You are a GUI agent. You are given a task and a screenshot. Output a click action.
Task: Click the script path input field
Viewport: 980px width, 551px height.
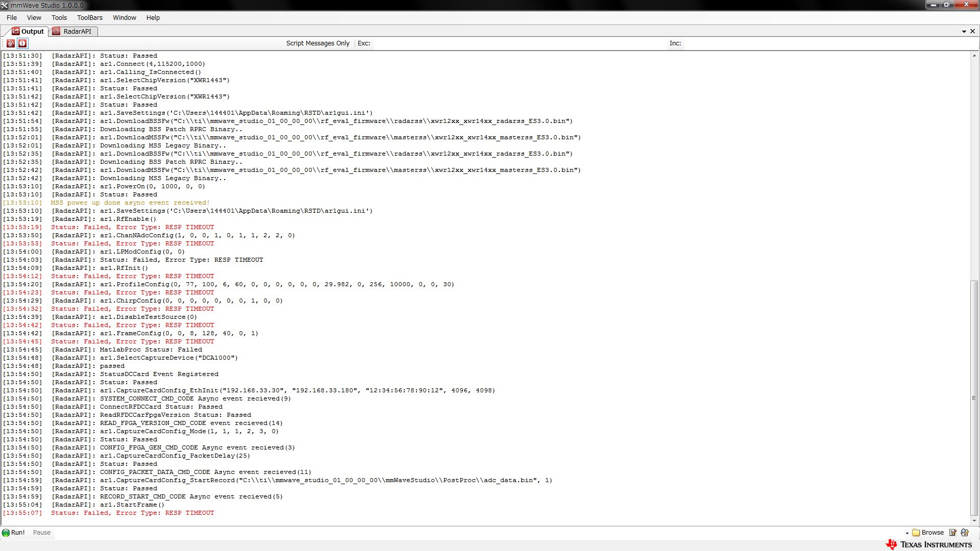pyautogui.click(x=480, y=533)
